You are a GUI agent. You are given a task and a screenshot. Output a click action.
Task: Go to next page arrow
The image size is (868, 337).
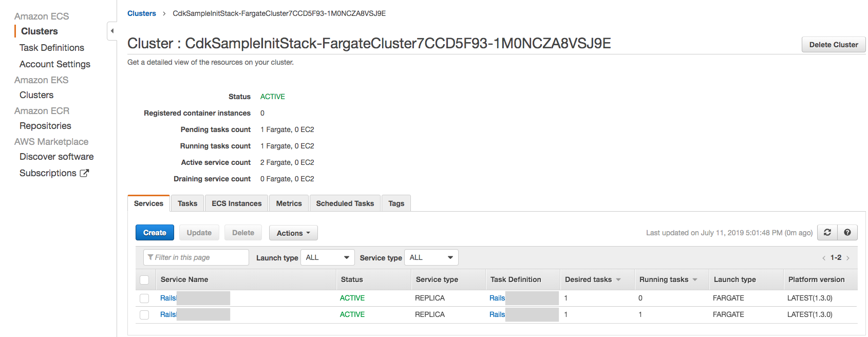pyautogui.click(x=848, y=258)
